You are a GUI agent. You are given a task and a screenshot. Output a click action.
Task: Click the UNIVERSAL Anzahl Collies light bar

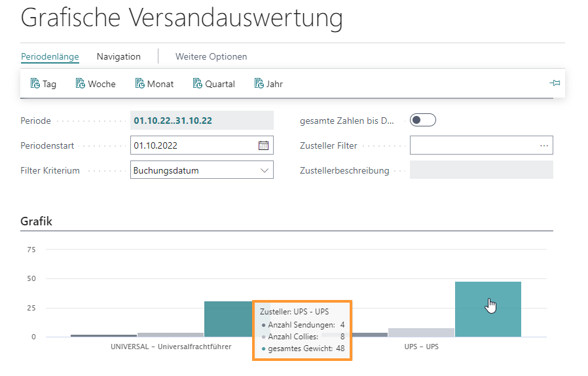[x=170, y=335]
